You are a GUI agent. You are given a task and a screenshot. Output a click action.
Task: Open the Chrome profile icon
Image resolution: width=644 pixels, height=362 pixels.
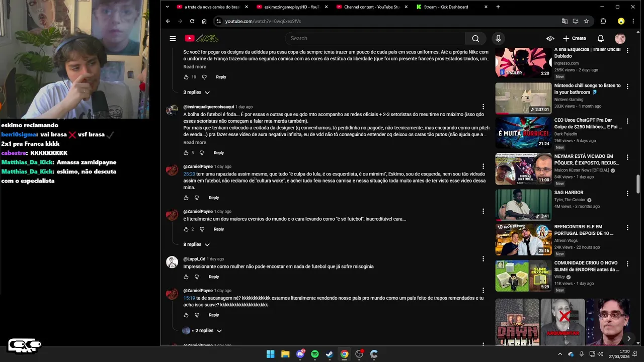(621, 21)
